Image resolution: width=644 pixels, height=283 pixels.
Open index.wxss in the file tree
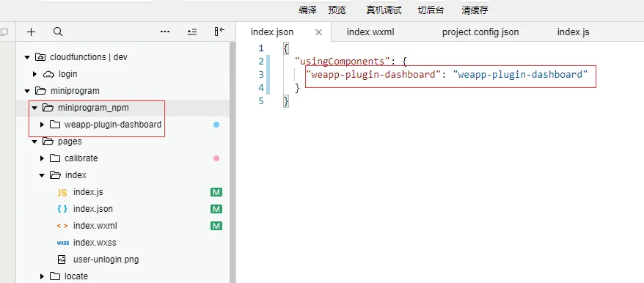point(95,243)
